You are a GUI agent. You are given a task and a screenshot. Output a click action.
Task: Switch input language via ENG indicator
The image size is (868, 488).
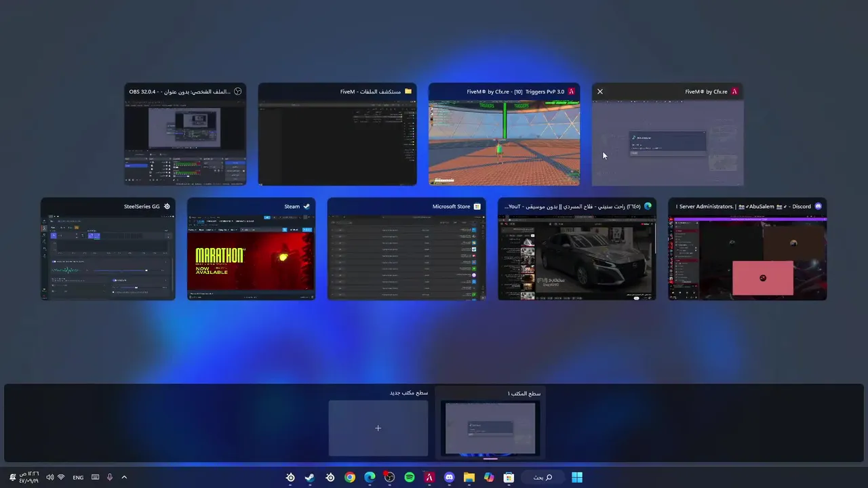click(78, 477)
